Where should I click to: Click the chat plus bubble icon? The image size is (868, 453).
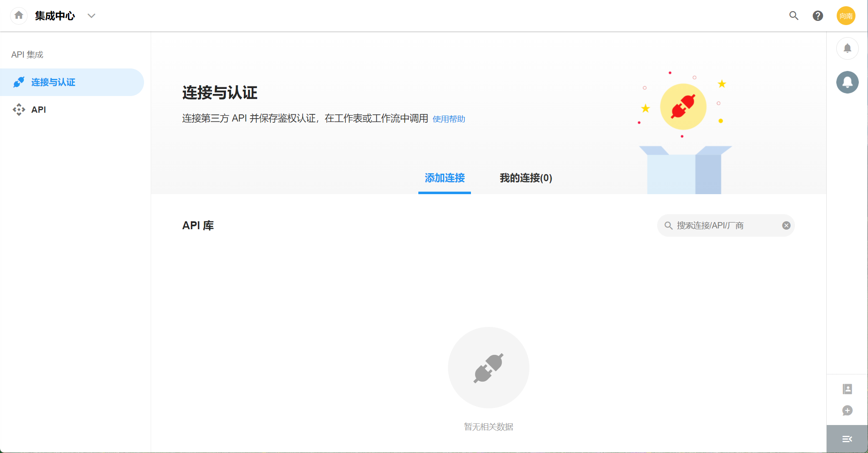tap(847, 410)
